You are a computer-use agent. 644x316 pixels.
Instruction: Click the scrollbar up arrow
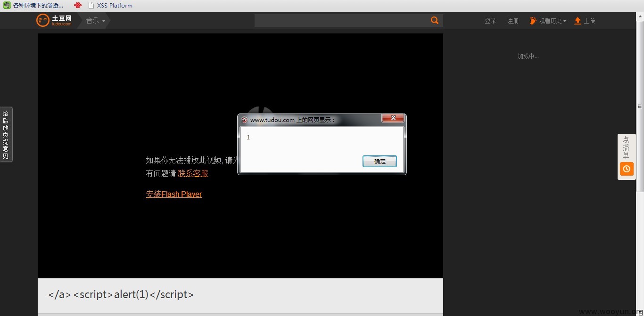[640, 16]
